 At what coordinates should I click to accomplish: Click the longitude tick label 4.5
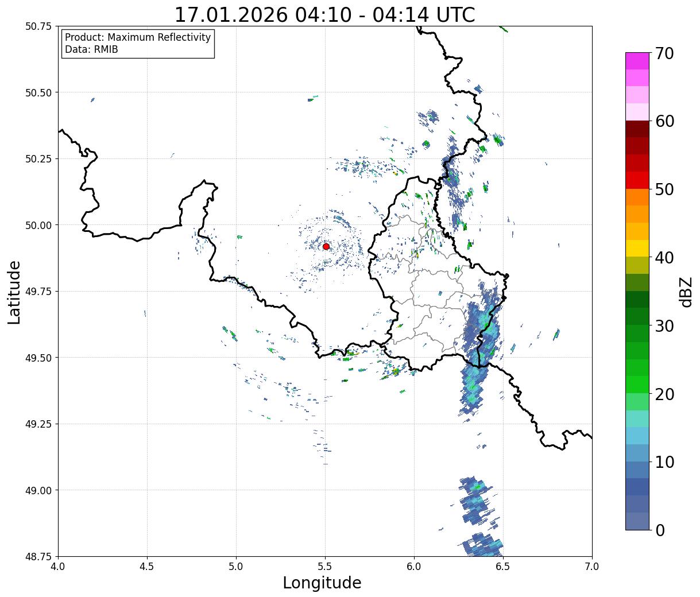[147, 567]
